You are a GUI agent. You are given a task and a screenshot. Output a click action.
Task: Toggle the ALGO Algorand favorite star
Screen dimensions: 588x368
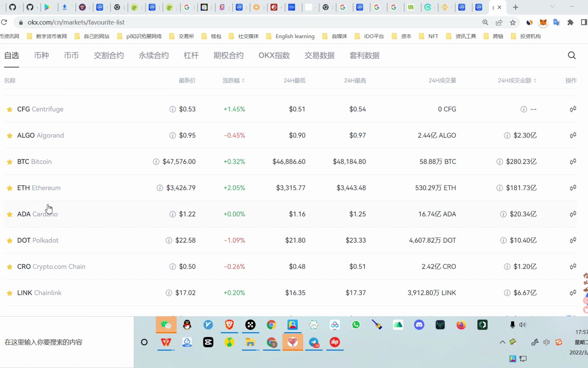tap(10, 135)
